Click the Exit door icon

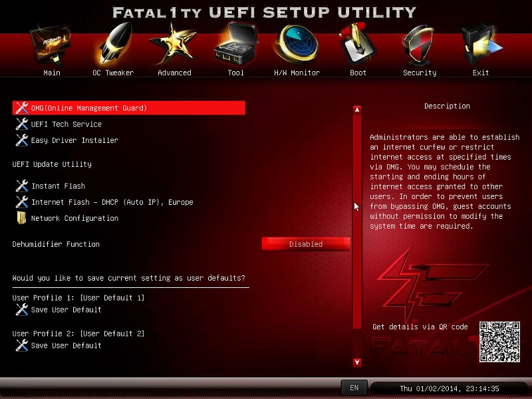click(481, 45)
